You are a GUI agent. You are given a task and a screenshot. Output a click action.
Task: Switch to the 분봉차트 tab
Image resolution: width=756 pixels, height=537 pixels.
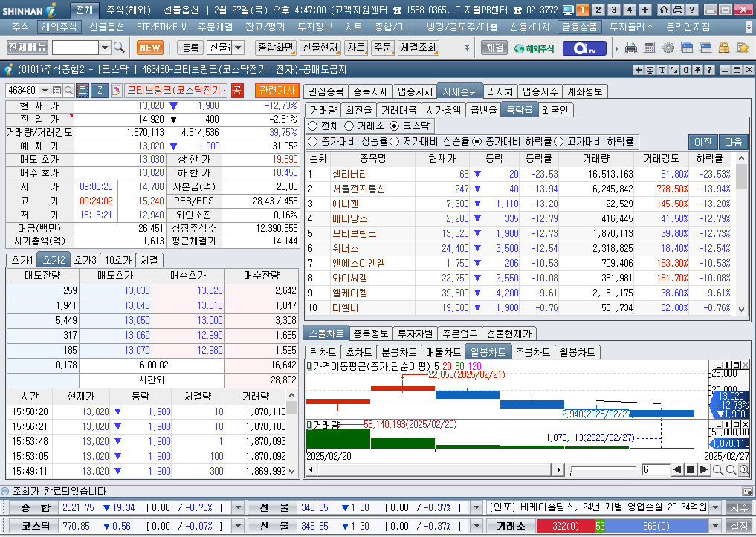click(398, 352)
